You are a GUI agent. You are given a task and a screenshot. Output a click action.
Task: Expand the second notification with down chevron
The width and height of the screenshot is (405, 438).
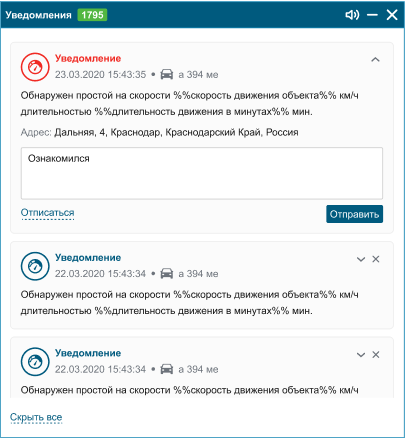[361, 259]
